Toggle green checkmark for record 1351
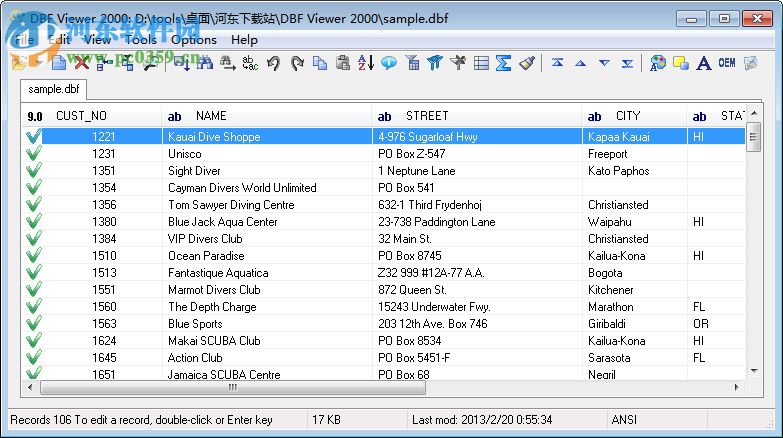Viewport: 783px width, 438px height. tap(33, 170)
